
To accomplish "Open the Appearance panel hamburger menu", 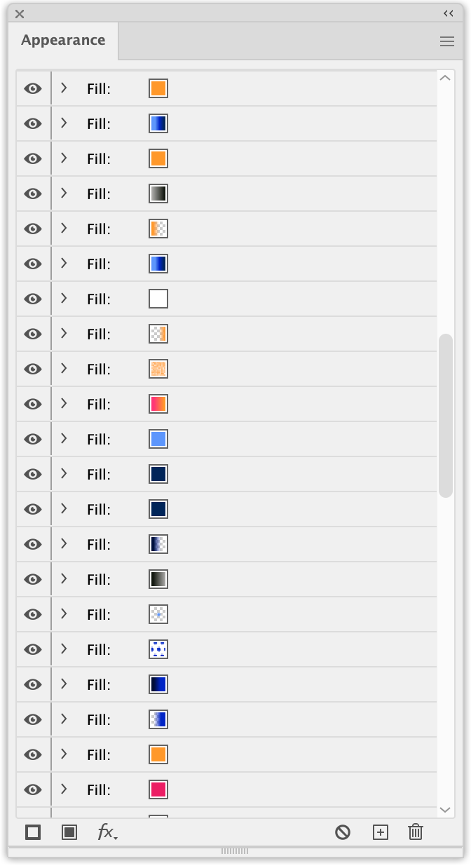I will pos(447,41).
